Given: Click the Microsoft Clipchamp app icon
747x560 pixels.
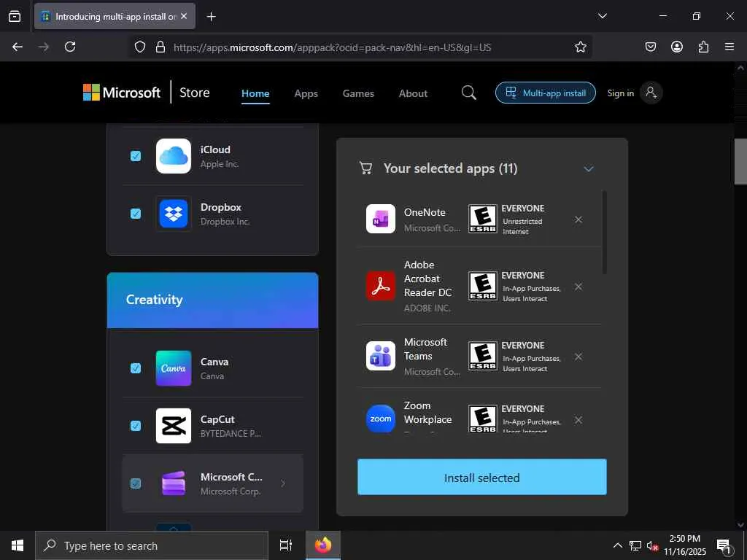Looking at the screenshot, I should coord(174,483).
